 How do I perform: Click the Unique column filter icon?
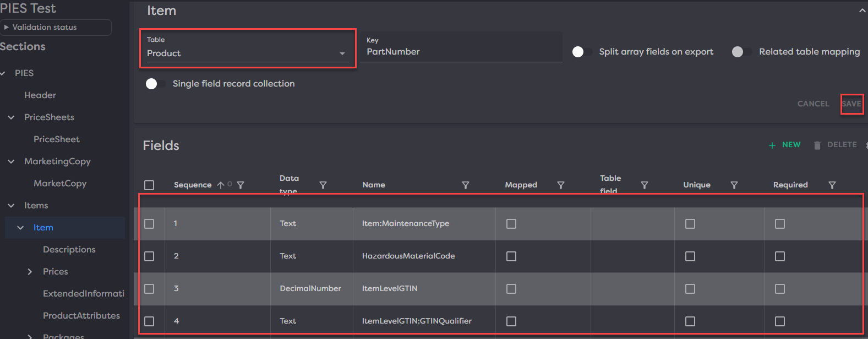tap(734, 185)
